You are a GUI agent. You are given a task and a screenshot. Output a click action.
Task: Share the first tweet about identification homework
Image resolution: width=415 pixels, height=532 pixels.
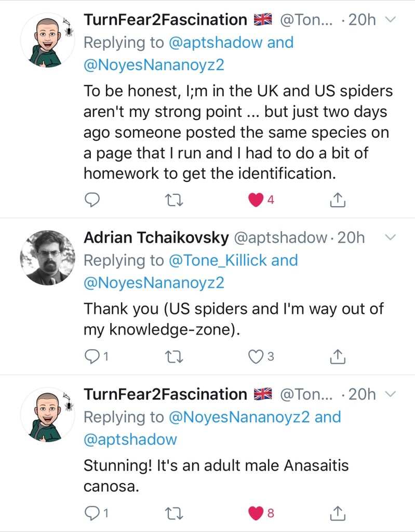(338, 199)
